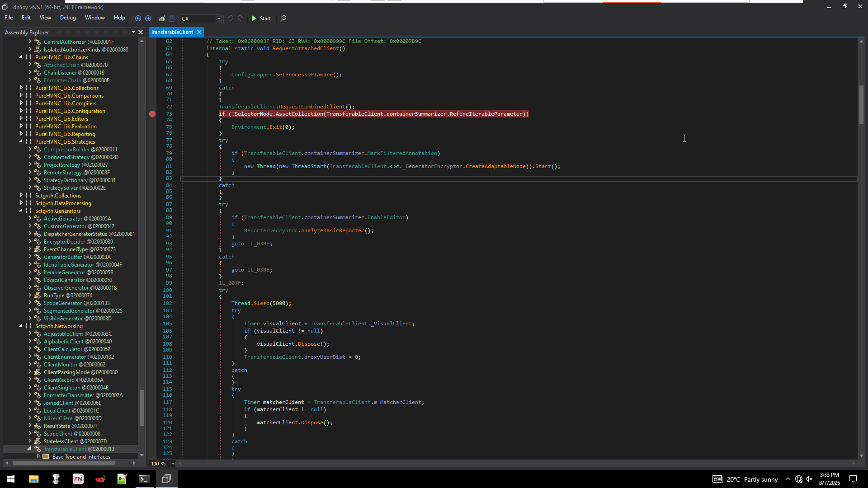Open the 100% zoom level dropdown

pos(174,463)
